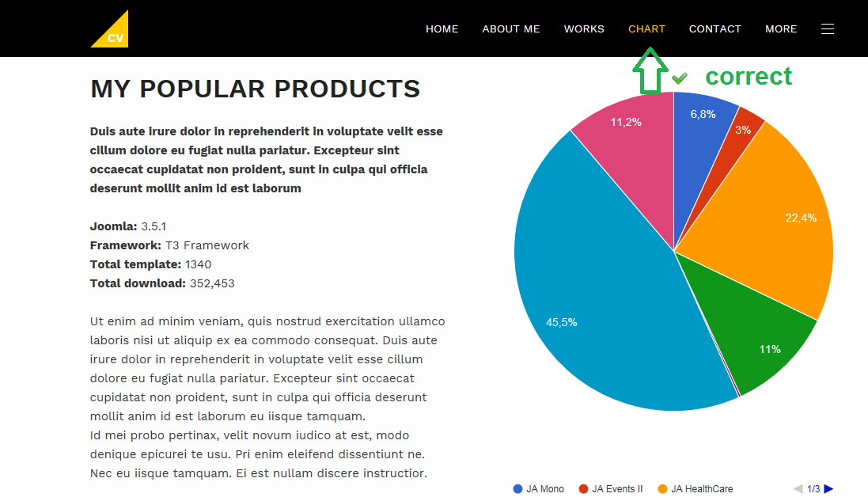Image resolution: width=868 pixels, height=501 pixels.
Task: Select the CHART menu item
Action: [646, 29]
